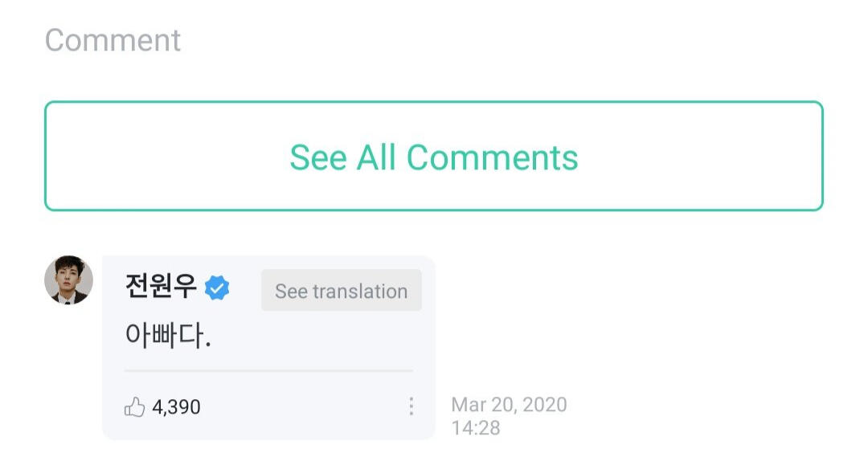The width and height of the screenshot is (868, 457).
Task: Select the comment text 아빠다.
Action: [168, 334]
